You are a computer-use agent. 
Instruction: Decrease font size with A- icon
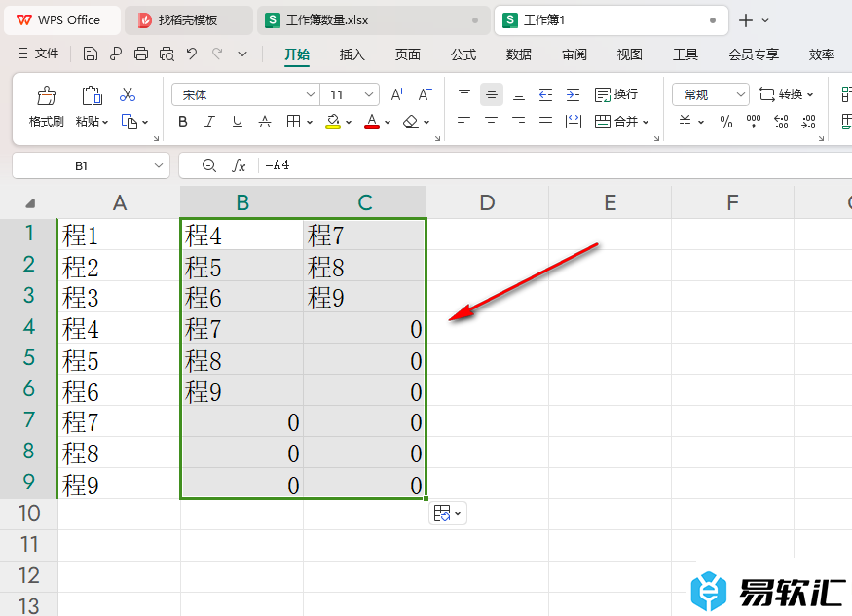click(425, 94)
